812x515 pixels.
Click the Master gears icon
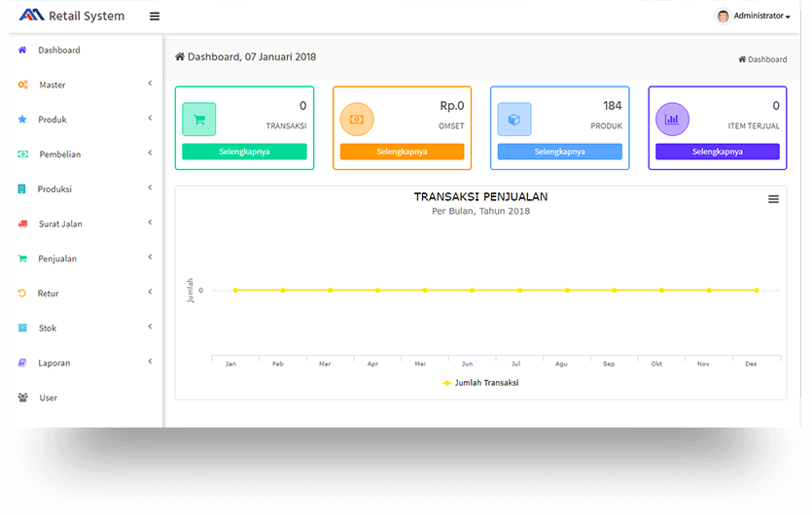coord(22,85)
